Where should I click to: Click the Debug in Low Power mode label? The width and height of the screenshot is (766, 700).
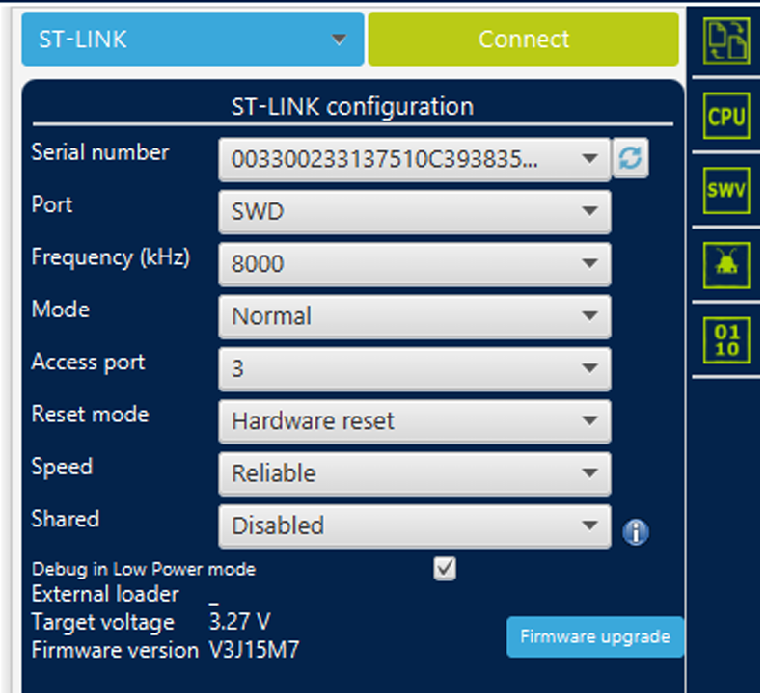click(144, 569)
